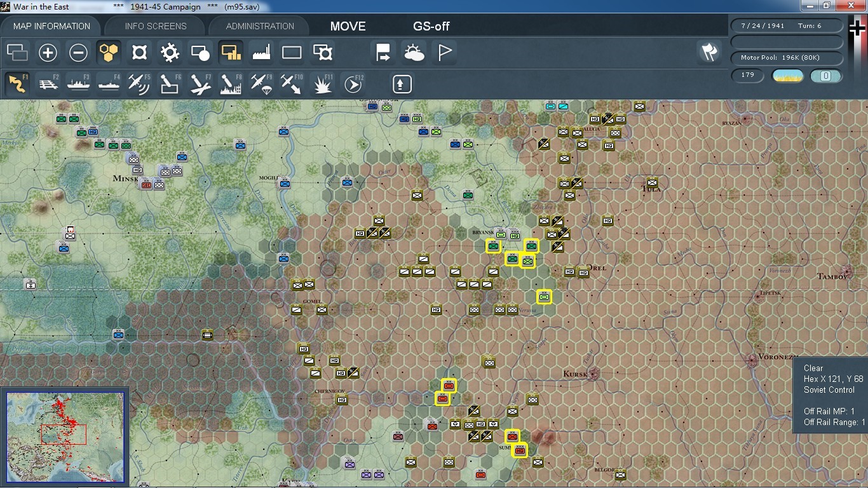Click the 179 value pill
The image size is (868, 488).
748,76
